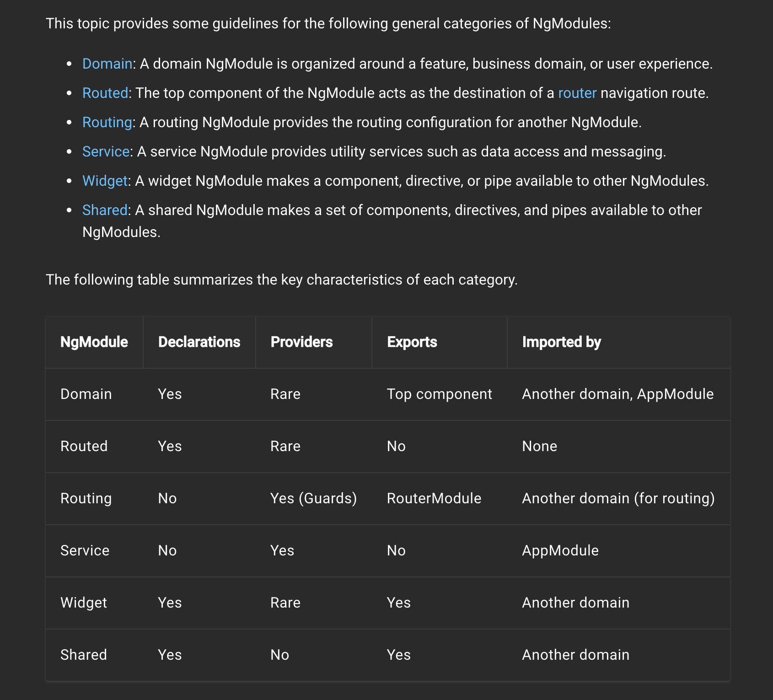Open the Domain link in the bulleted list
The image size is (773, 700).
tap(107, 64)
